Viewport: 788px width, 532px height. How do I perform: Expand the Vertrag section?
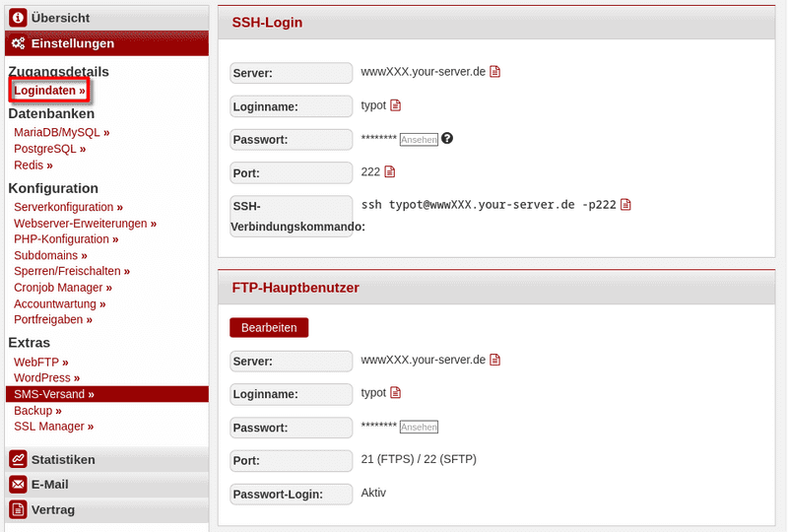click(x=52, y=510)
